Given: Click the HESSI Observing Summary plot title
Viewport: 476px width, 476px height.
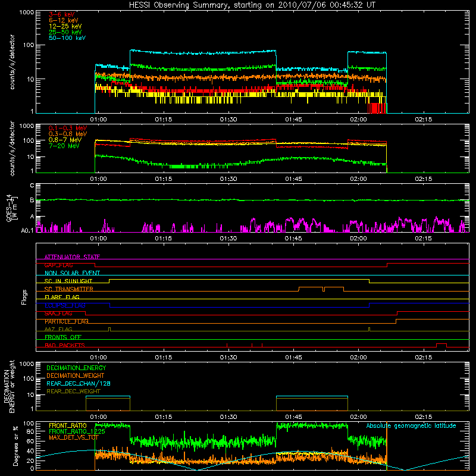Looking at the screenshot, I should [x=252, y=5].
